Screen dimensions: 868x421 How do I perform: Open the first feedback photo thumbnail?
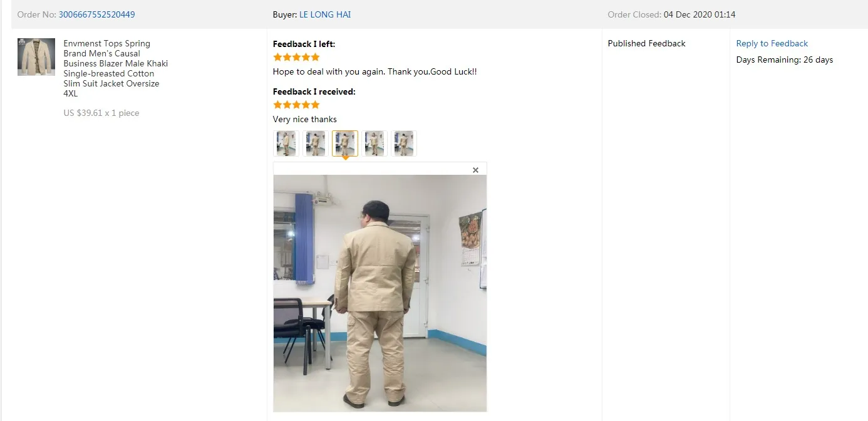(x=286, y=143)
